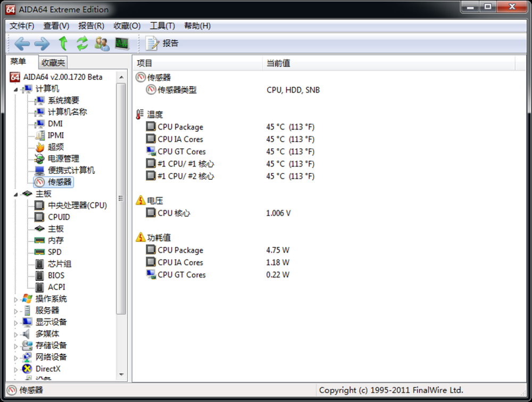Expand the 服务器 tree node
This screenshot has height=402, width=532.
tap(15, 311)
